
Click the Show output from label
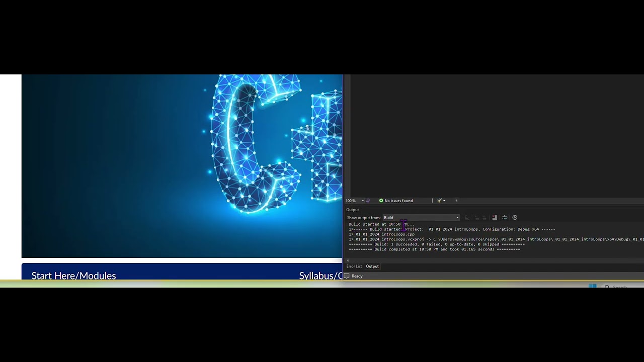[x=364, y=218]
